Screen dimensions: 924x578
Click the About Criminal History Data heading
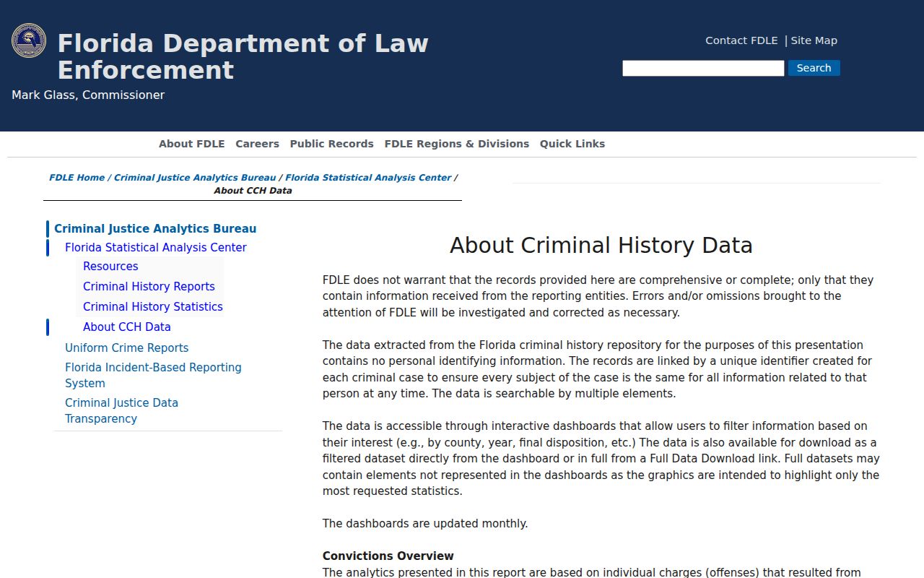(x=601, y=246)
